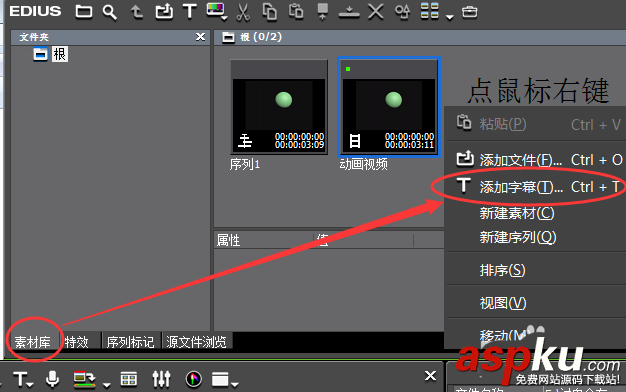Click the bottom panel layout icon
The width and height of the screenshot is (626, 392).
point(221,379)
